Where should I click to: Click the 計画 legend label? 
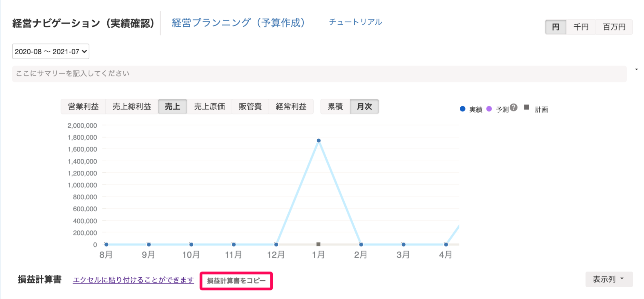click(542, 110)
